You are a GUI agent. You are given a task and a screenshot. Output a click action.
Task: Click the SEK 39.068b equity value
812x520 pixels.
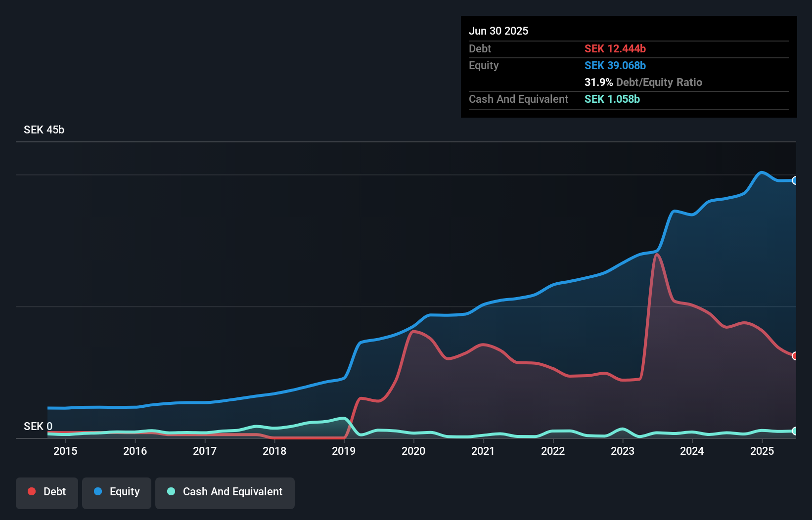[615, 65]
